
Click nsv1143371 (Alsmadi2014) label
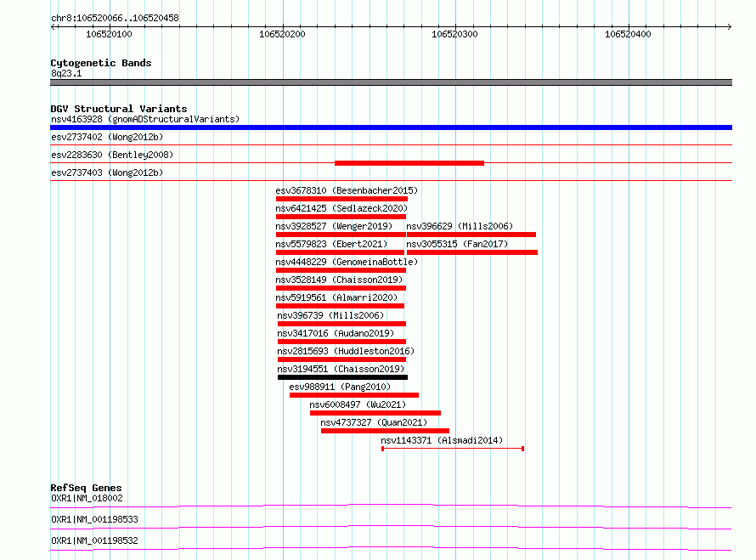442,440
